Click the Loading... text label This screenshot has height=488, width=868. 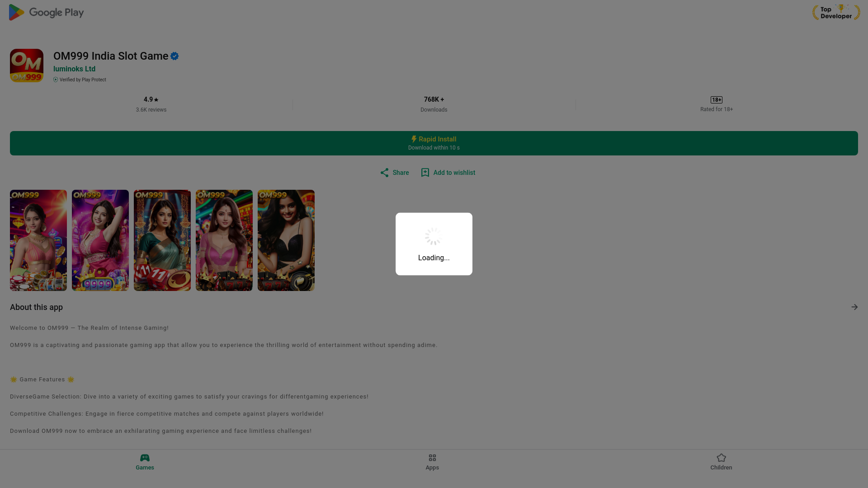coord(434,258)
